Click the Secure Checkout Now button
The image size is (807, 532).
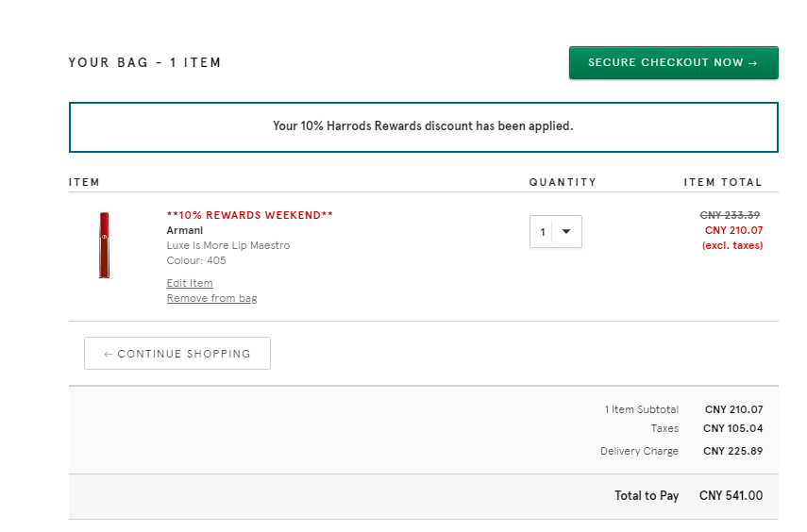click(x=673, y=63)
